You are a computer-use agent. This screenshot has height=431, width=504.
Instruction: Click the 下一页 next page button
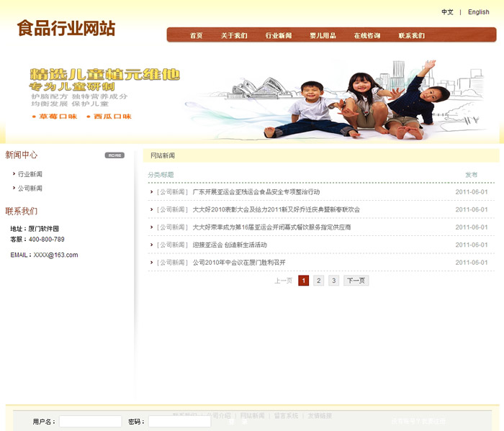point(356,281)
